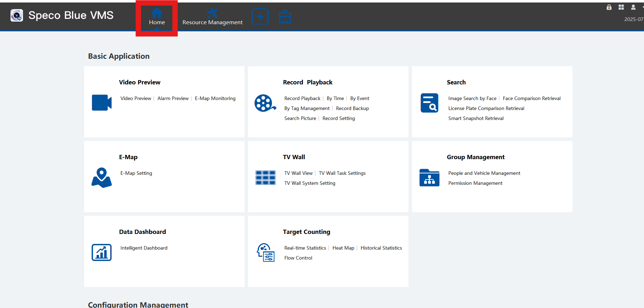The image size is (644, 308).
Task: Open Search Picture link
Action: (x=300, y=118)
